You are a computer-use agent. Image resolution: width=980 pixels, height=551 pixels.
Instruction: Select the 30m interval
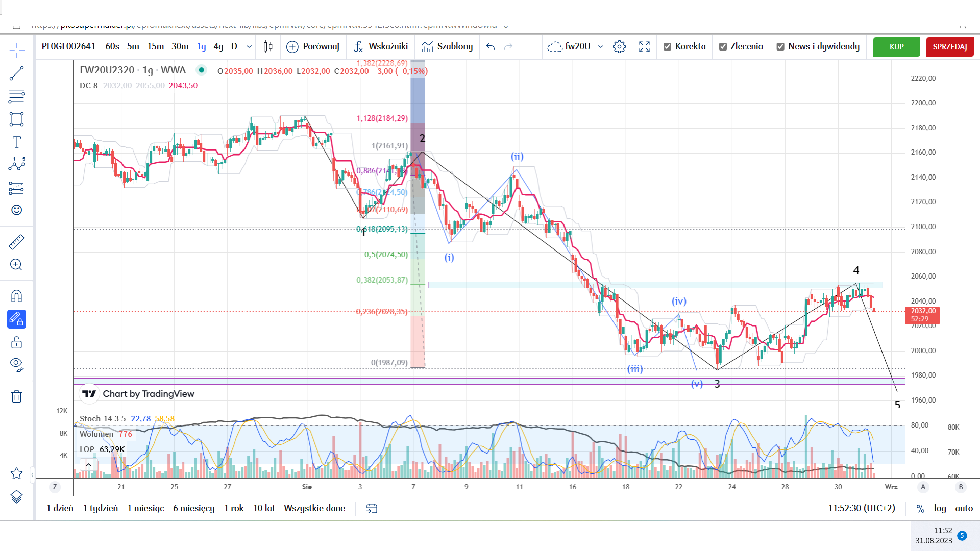tap(180, 47)
